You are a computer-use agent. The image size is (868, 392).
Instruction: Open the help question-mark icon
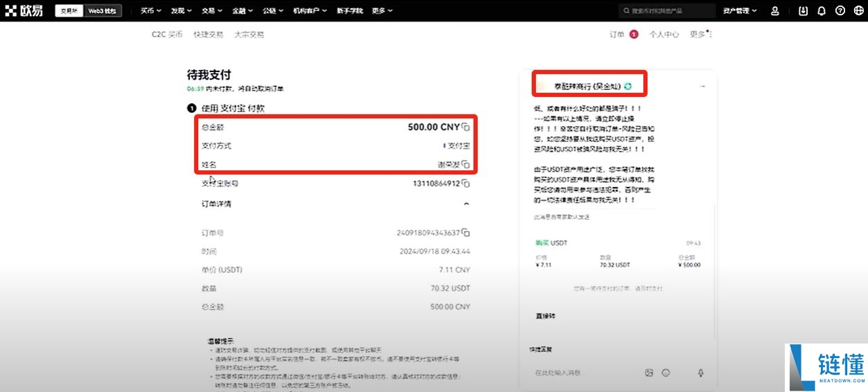pos(840,11)
